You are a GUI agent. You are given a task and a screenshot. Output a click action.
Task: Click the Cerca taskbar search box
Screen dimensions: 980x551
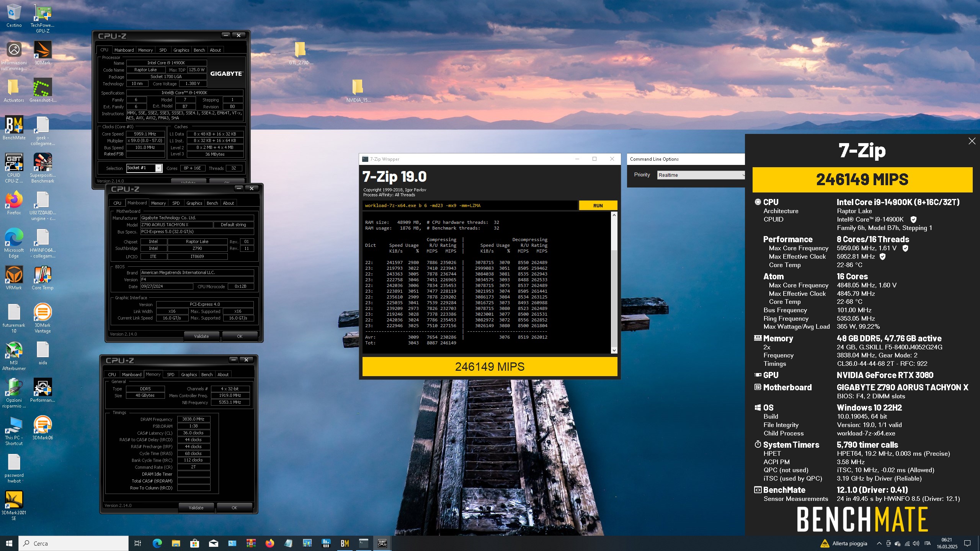[x=73, y=543]
